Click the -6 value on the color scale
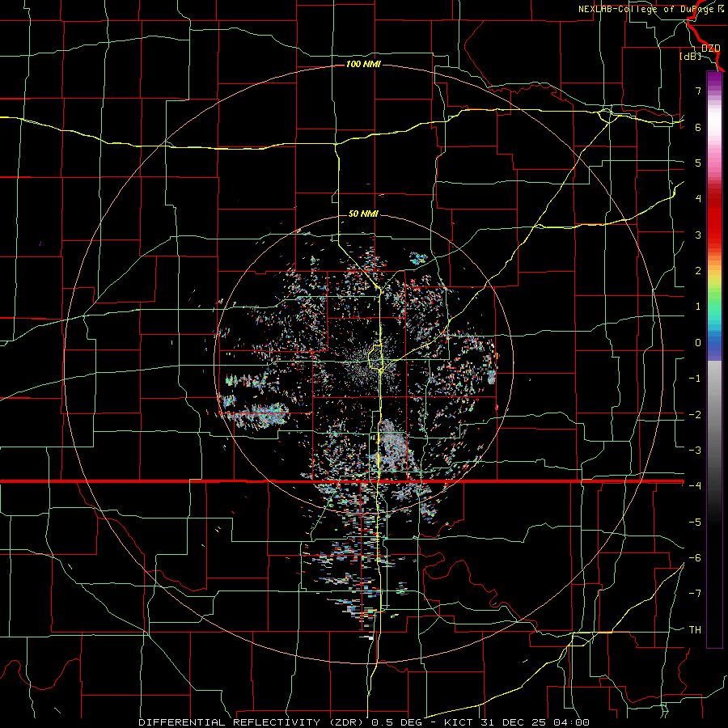This screenshot has width=728, height=728. tap(695, 557)
